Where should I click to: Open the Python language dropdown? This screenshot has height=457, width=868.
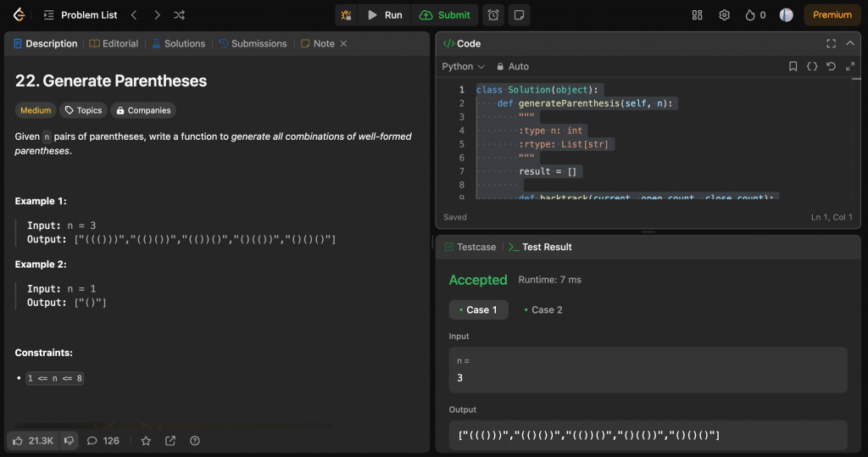point(463,66)
